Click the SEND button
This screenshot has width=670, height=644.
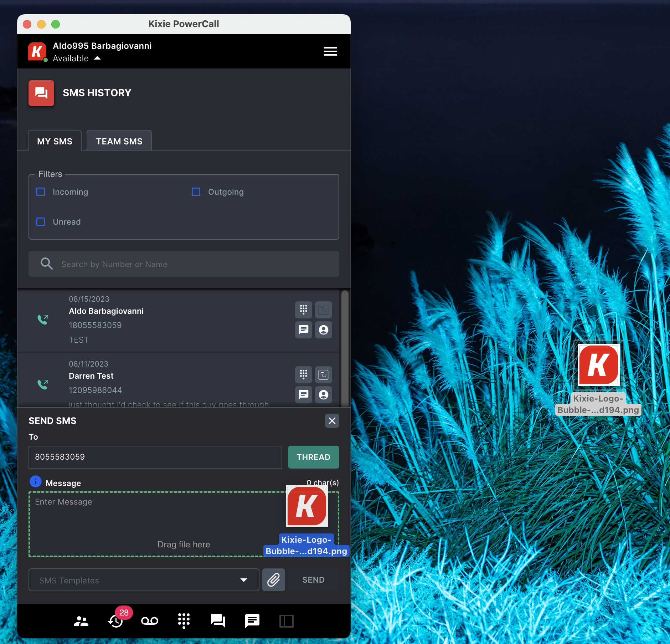314,580
